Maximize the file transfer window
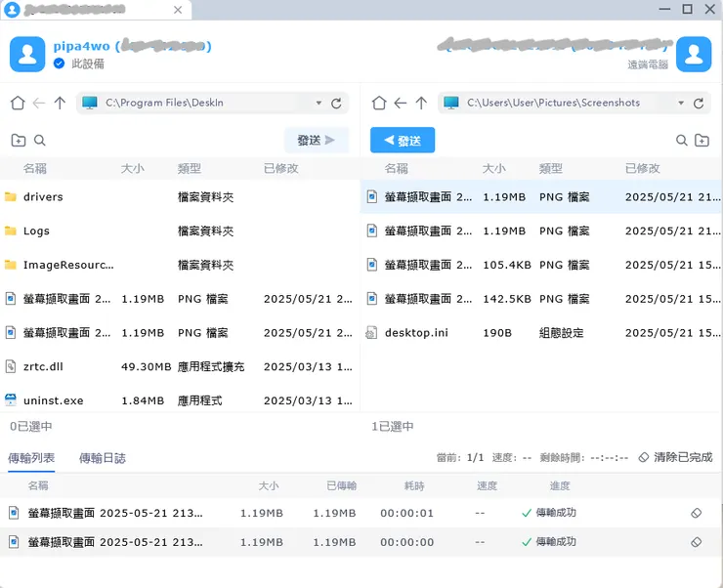This screenshot has height=588, width=723. (688, 9)
